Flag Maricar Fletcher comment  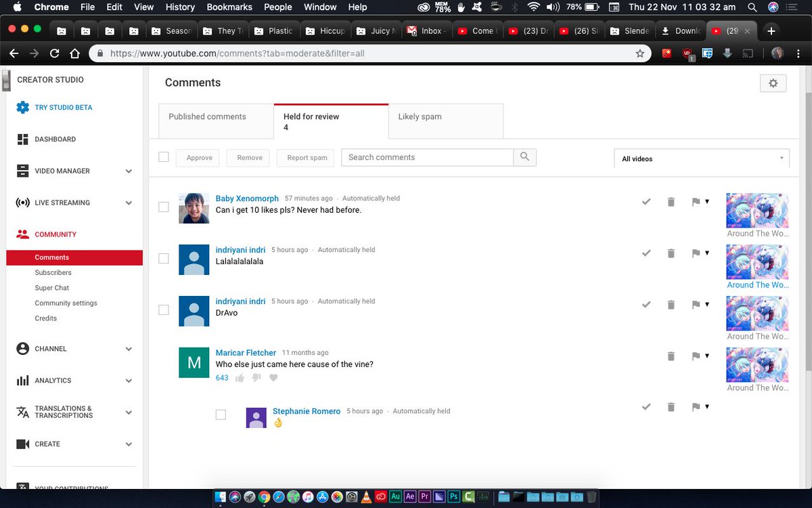(x=696, y=356)
